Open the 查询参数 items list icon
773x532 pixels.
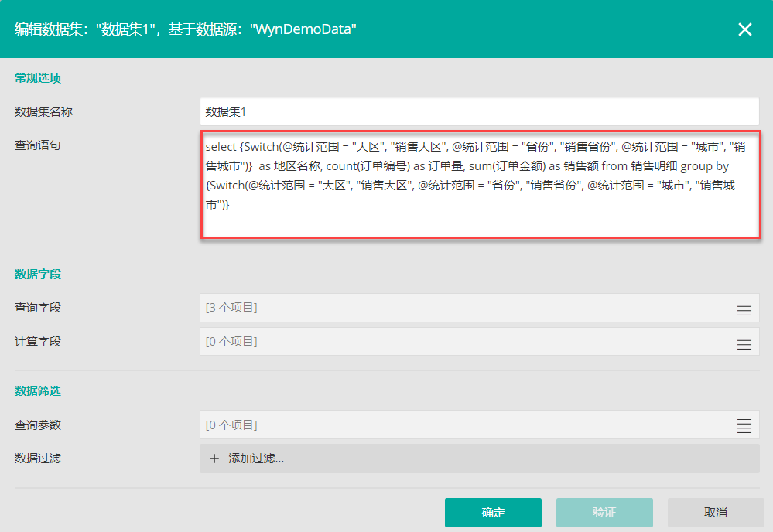[744, 425]
